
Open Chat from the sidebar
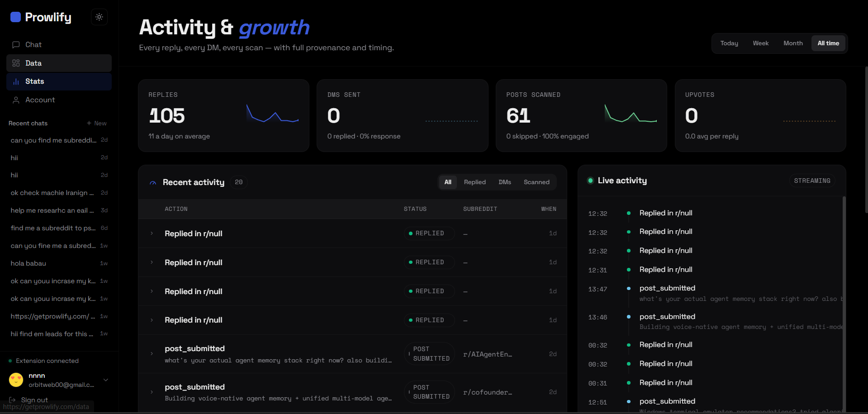[x=59, y=45]
